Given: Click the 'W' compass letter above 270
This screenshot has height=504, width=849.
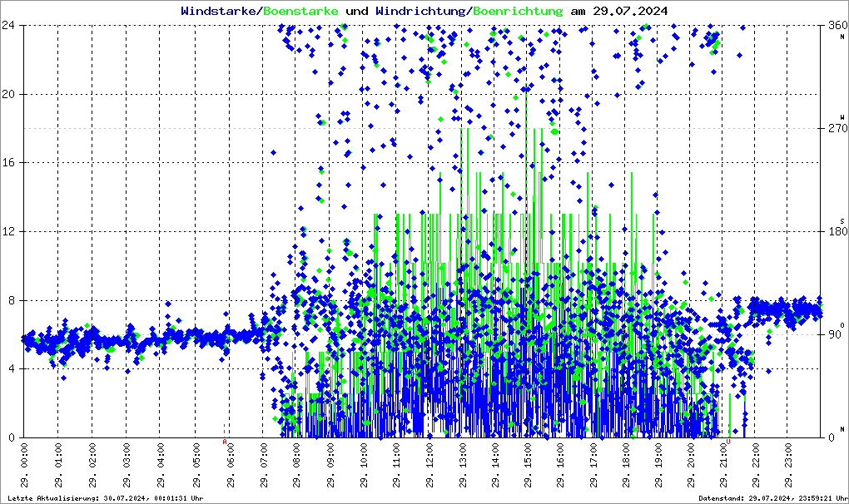Looking at the screenshot, I should 842,117.
